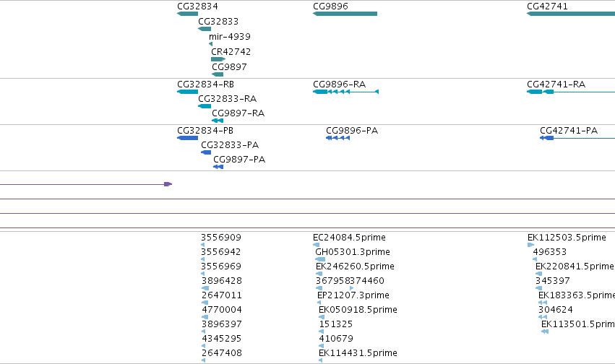Open the CG9897-RA transcript label
The height and width of the screenshot is (364, 615).
[x=238, y=113]
